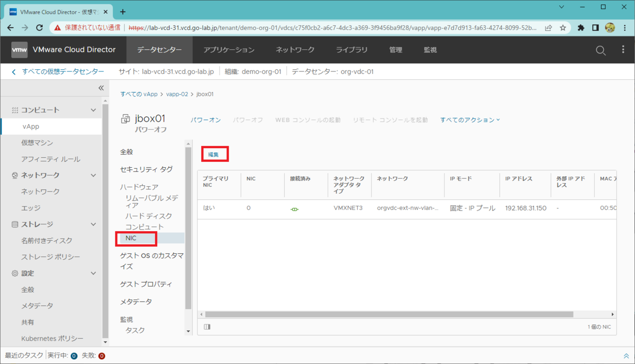Click the vmw logo in the header
This screenshot has width=635, height=364.
(x=19, y=50)
